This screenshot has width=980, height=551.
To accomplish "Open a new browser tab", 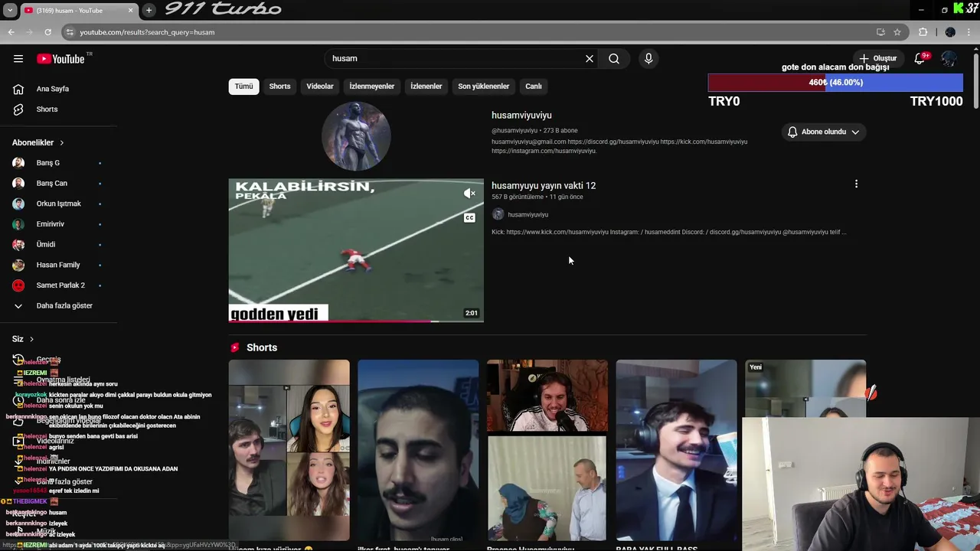I will [x=149, y=10].
